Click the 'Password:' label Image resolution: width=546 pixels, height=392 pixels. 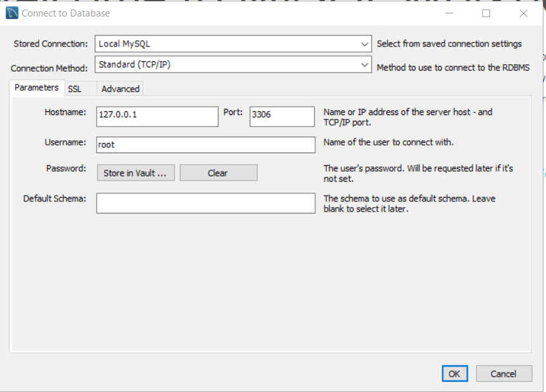pyautogui.click(x=66, y=168)
